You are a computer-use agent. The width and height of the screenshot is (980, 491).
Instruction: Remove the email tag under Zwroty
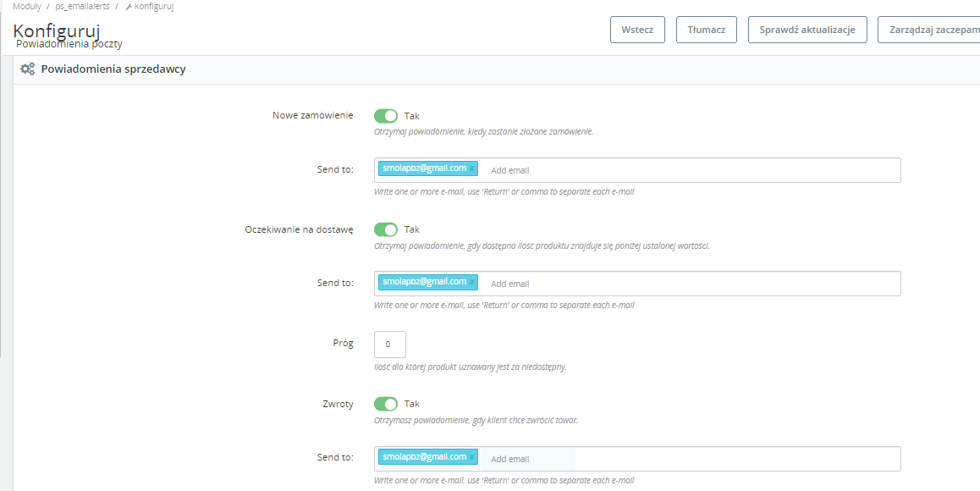coord(472,457)
